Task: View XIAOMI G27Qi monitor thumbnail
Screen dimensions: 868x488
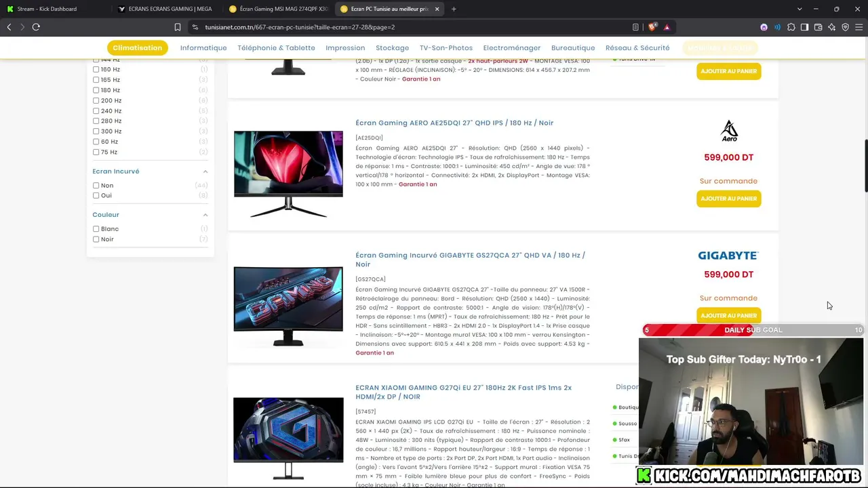Action: tap(288, 439)
